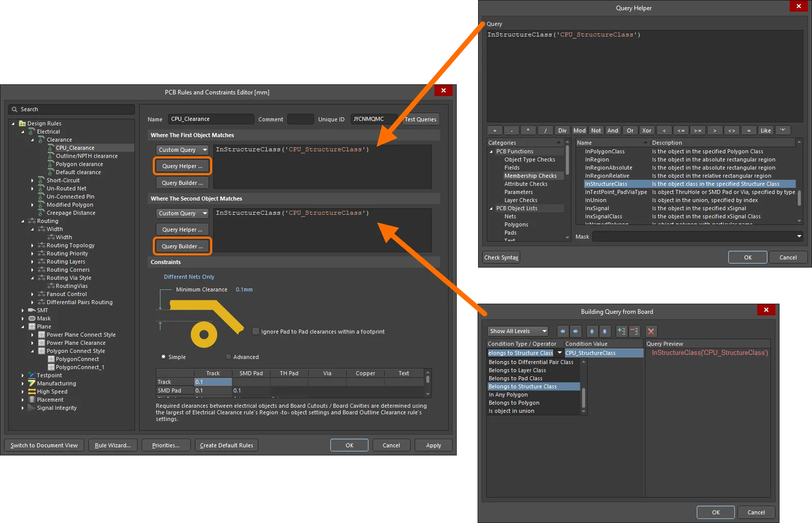The width and height of the screenshot is (812, 523).
Task: Click the Apply button in Rules Editor
Action: (x=433, y=445)
